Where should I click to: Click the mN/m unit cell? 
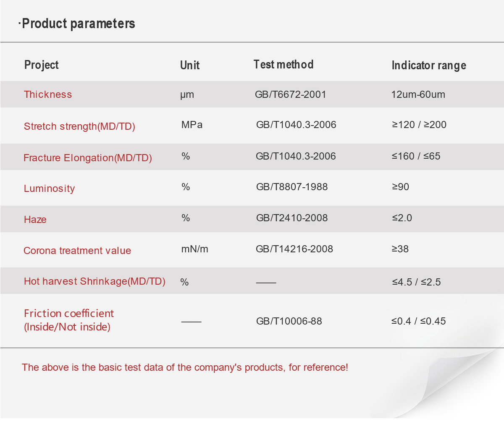point(195,249)
